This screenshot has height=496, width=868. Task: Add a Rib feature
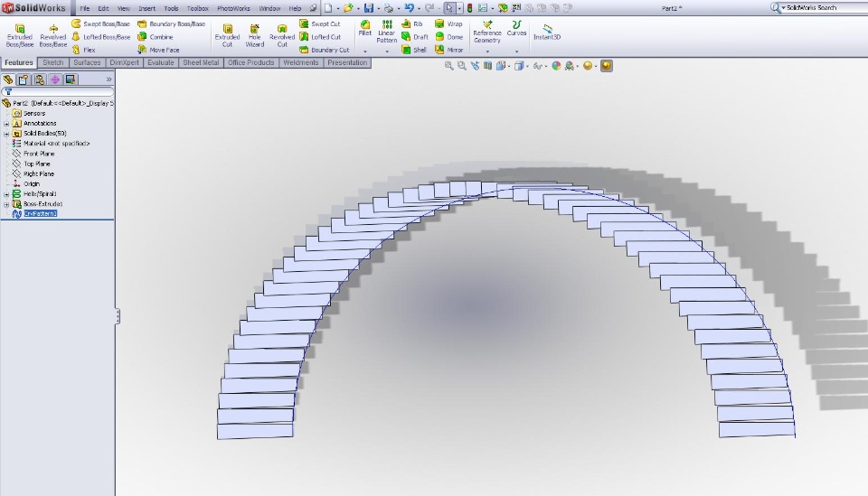[412, 23]
